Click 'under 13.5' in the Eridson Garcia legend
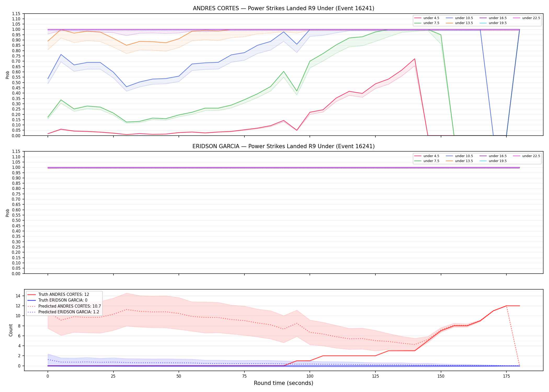Image resolution: width=549 pixels, height=392 pixels. [x=459, y=161]
